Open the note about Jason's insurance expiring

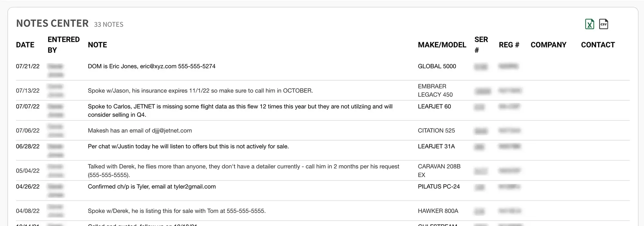pyautogui.click(x=200, y=91)
